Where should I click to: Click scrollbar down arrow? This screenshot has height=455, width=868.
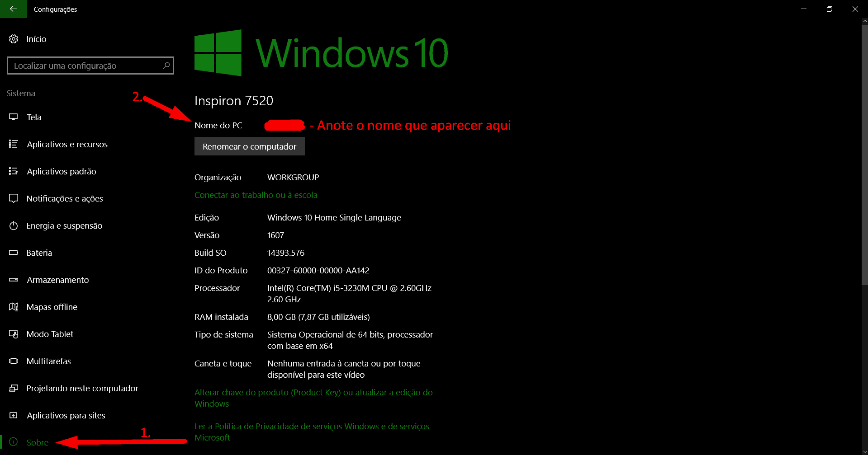click(864, 451)
